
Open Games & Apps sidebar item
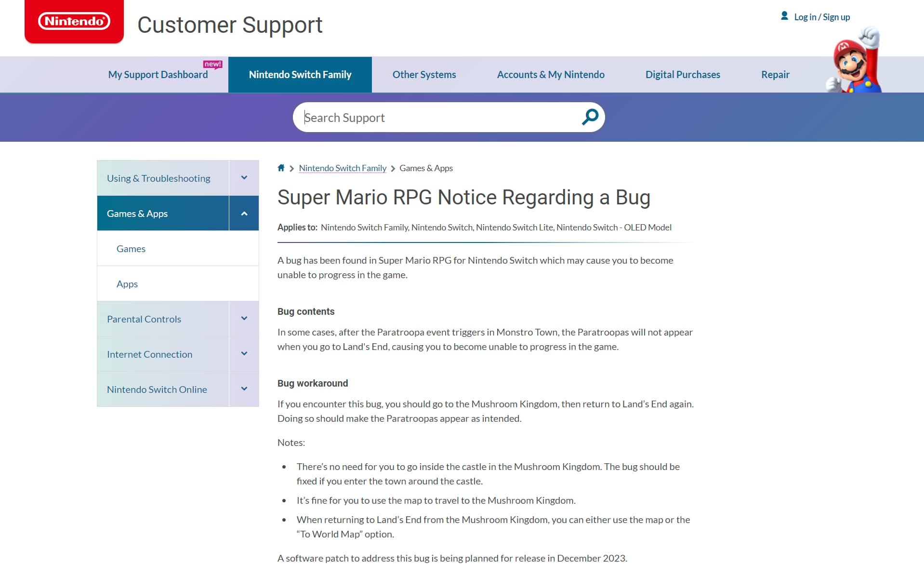pyautogui.click(x=163, y=213)
